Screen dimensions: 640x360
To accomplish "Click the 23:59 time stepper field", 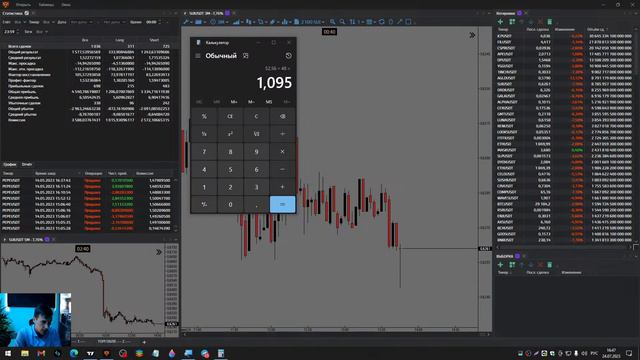I will (x=10, y=31).
